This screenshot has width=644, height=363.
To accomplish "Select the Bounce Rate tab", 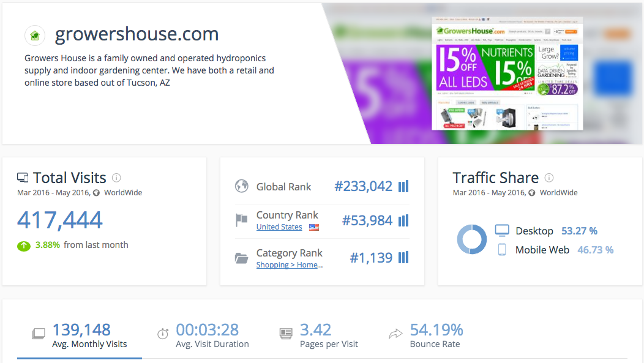I will click(x=426, y=336).
